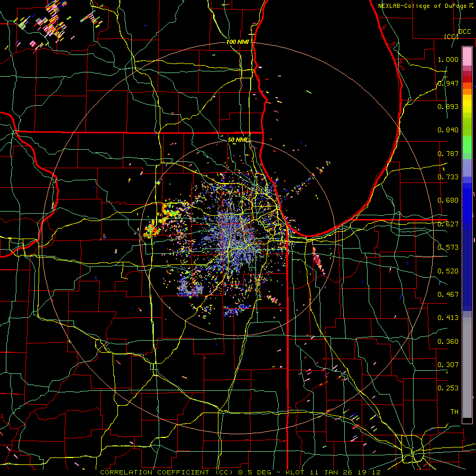Click the TH threshold label
Image resolution: width=476 pixels, height=476 pixels.
[454, 412]
